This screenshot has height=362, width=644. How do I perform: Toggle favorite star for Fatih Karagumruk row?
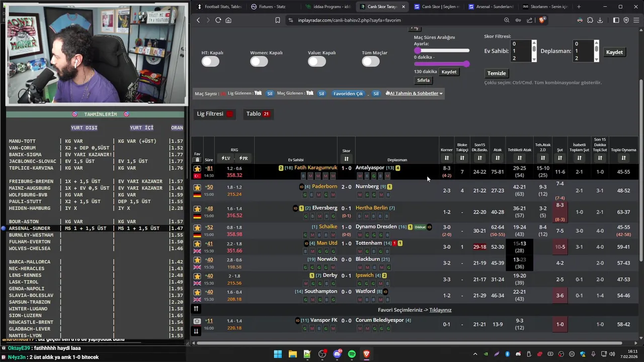pyautogui.click(x=197, y=168)
